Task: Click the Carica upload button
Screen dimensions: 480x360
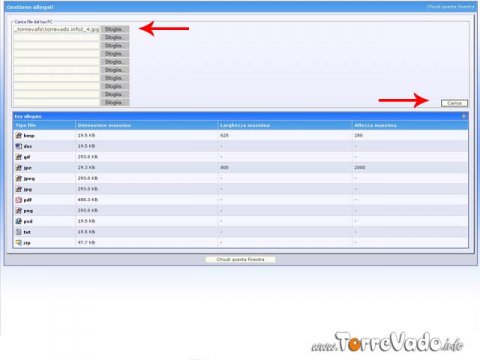Action: coord(454,103)
